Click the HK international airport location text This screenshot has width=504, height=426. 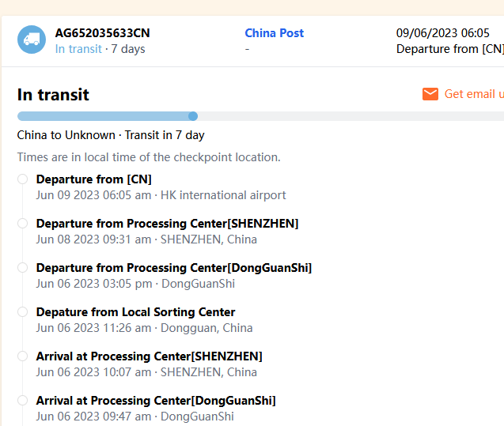click(x=223, y=195)
